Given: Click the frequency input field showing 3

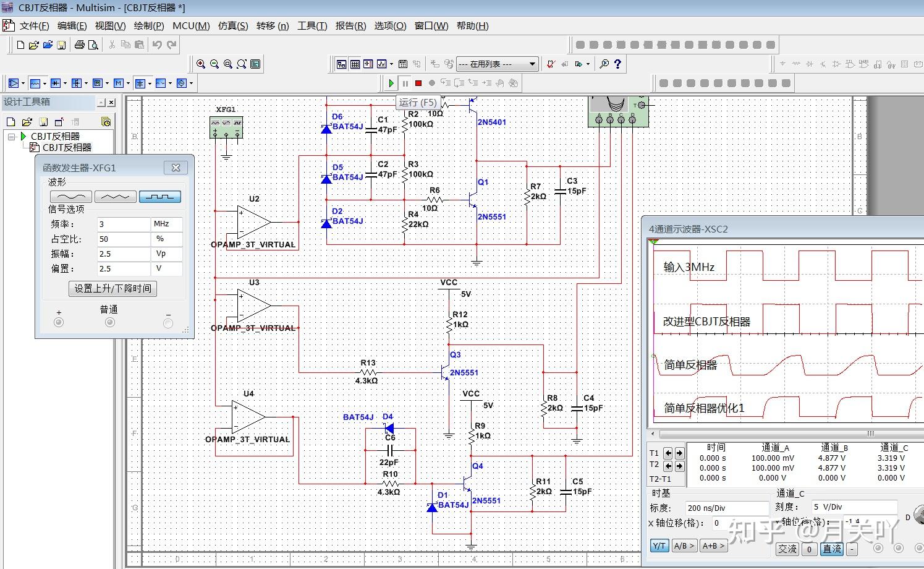Looking at the screenshot, I should [x=124, y=224].
